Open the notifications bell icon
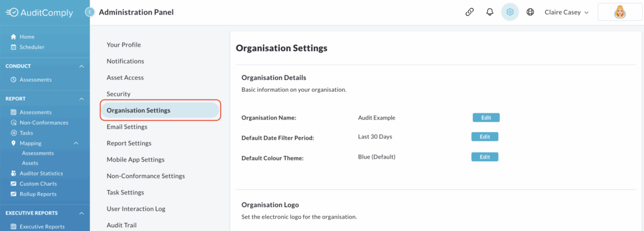 coord(489,13)
